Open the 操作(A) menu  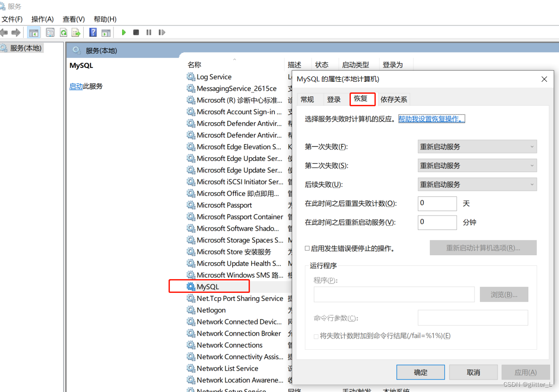[42, 19]
